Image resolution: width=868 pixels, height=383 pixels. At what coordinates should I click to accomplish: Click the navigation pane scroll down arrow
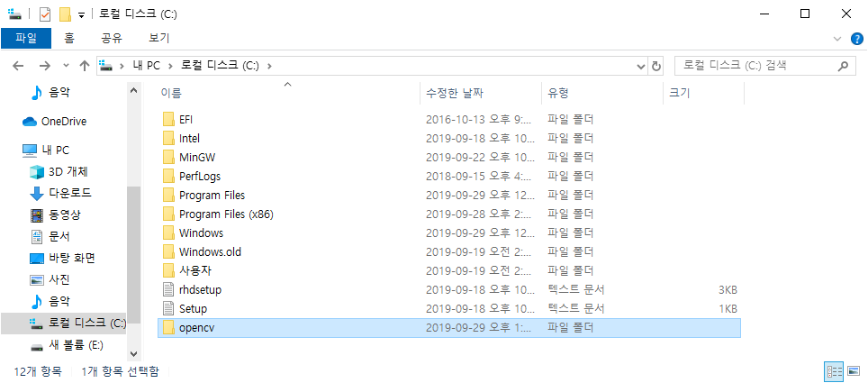[133, 353]
